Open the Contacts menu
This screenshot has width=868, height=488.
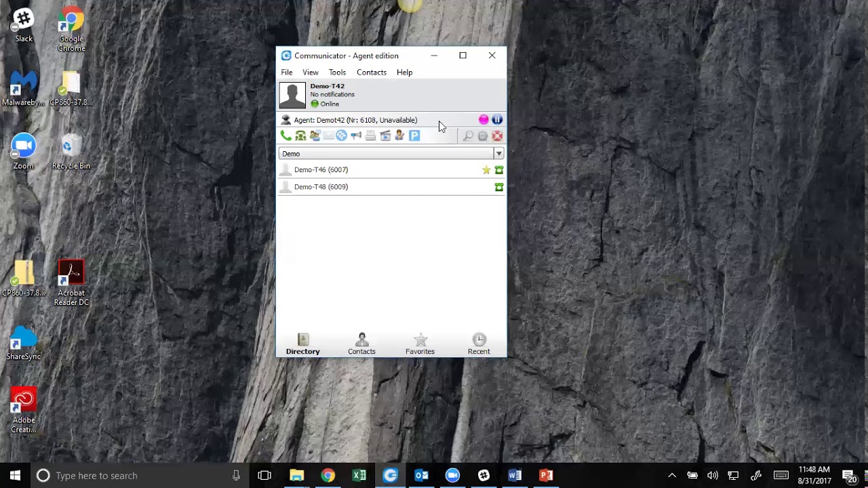point(372,73)
